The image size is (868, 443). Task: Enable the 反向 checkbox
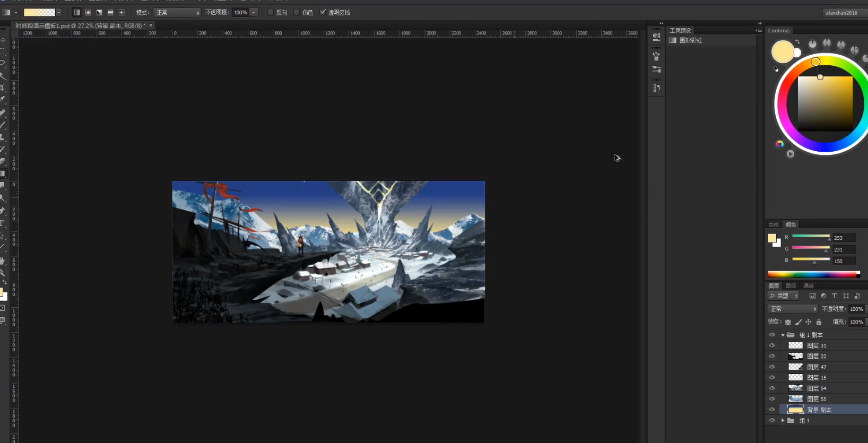[x=271, y=12]
